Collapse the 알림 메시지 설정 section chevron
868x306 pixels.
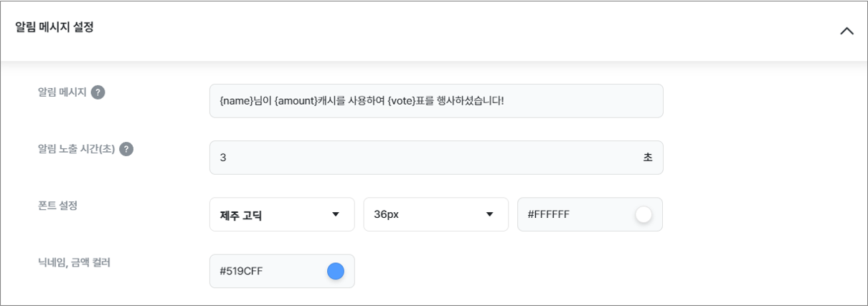846,31
